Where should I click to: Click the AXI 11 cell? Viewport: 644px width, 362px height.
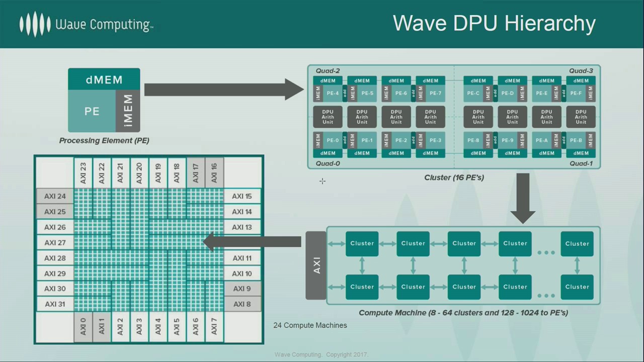[242, 258]
